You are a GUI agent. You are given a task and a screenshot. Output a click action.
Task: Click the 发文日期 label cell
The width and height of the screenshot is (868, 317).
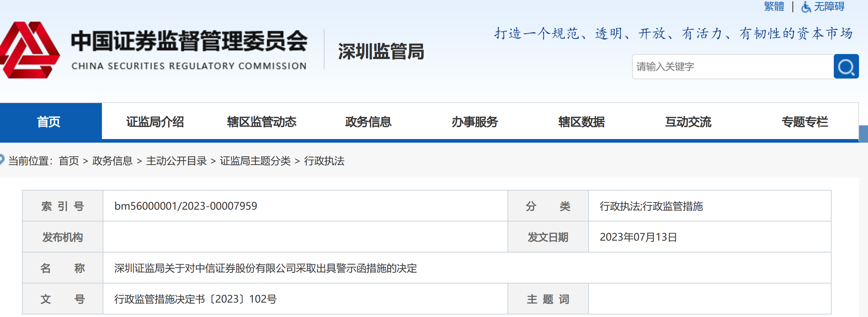548,237
